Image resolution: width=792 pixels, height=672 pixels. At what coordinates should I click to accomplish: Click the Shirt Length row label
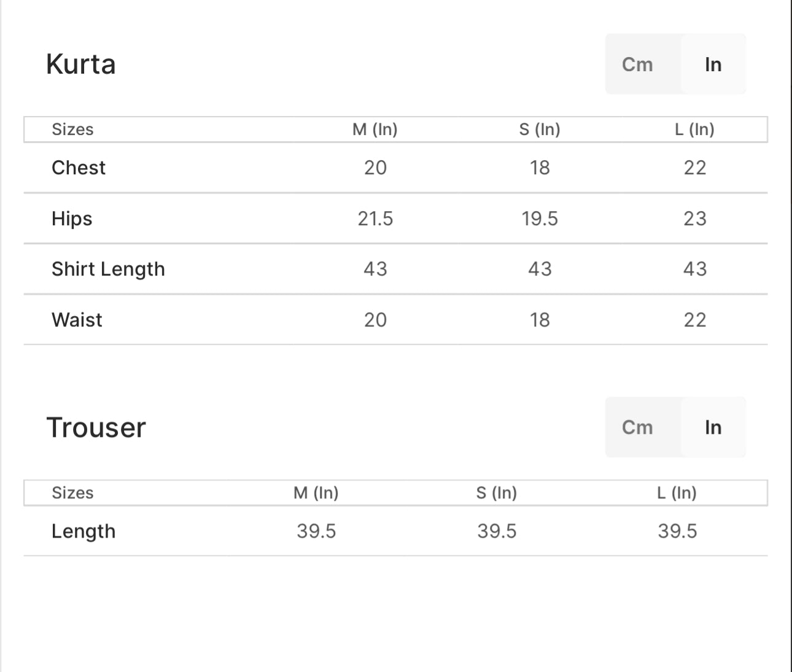click(x=108, y=269)
